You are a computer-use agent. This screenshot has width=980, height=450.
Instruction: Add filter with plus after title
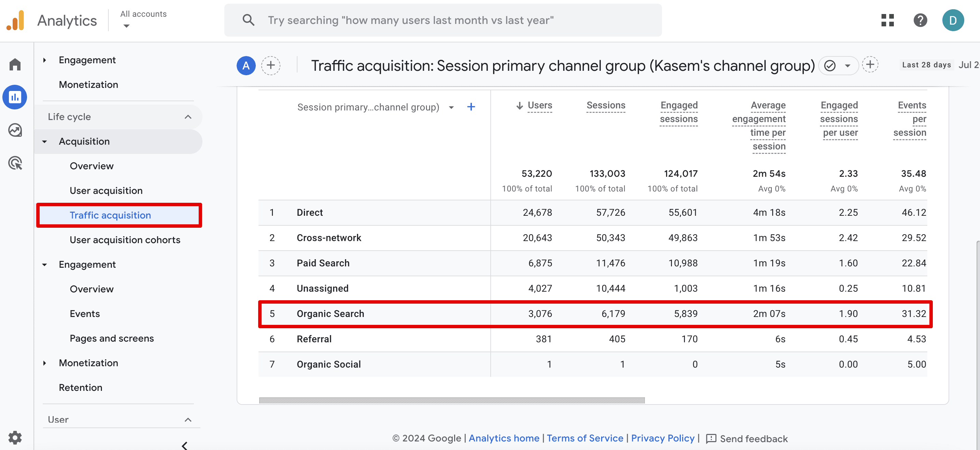(870, 65)
